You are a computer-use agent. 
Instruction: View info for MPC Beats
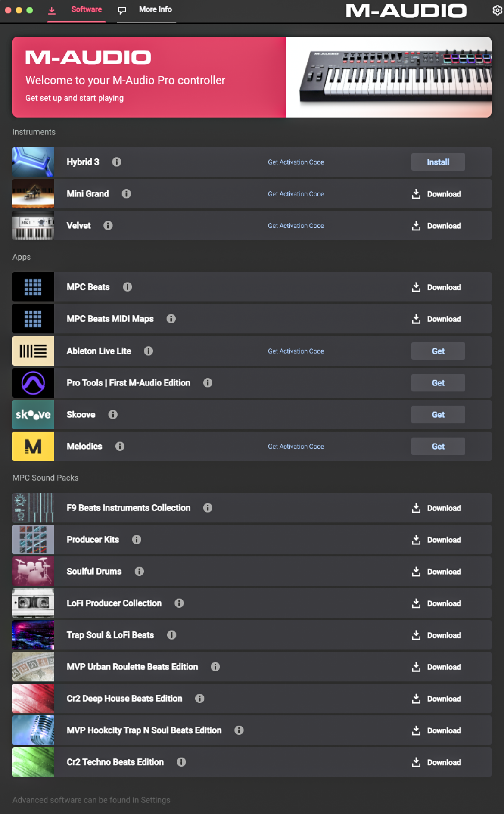click(128, 287)
